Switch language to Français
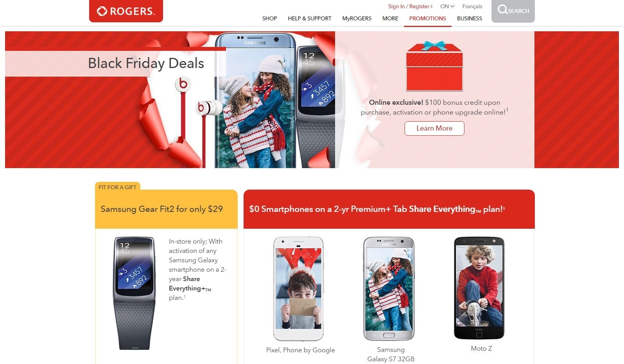Image resolution: width=624 pixels, height=364 pixels. tap(472, 6)
